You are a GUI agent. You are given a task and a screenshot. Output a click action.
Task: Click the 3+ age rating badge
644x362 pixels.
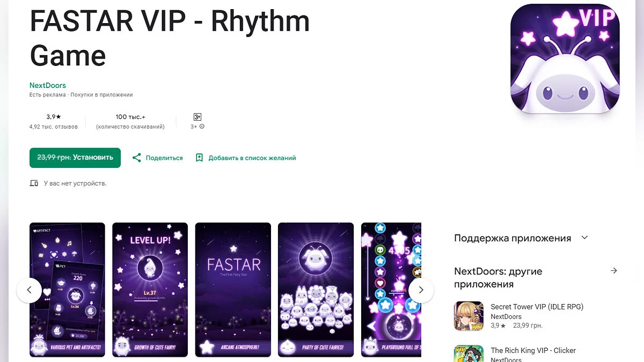click(x=197, y=117)
